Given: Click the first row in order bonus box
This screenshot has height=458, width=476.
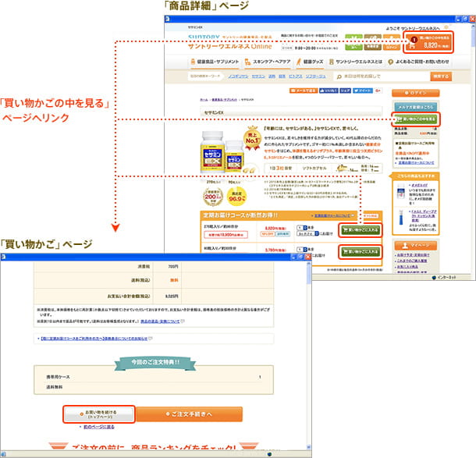Looking at the screenshot, I should (x=154, y=377).
